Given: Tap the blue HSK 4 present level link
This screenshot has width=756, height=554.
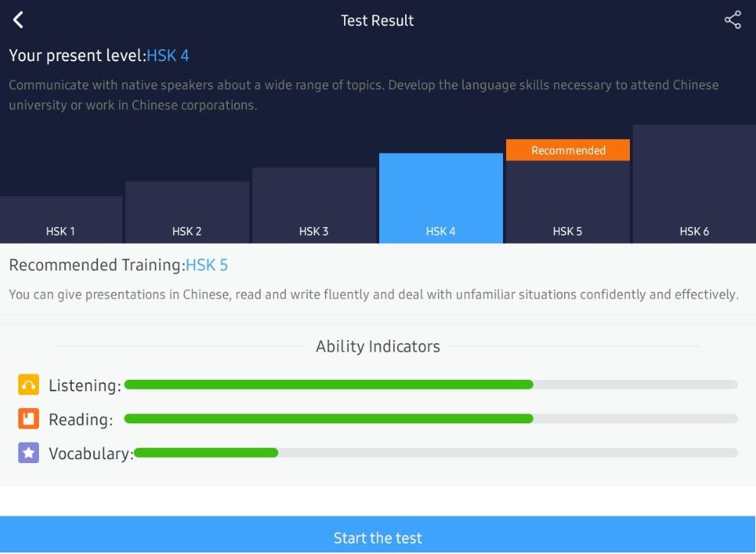Looking at the screenshot, I should [x=168, y=56].
